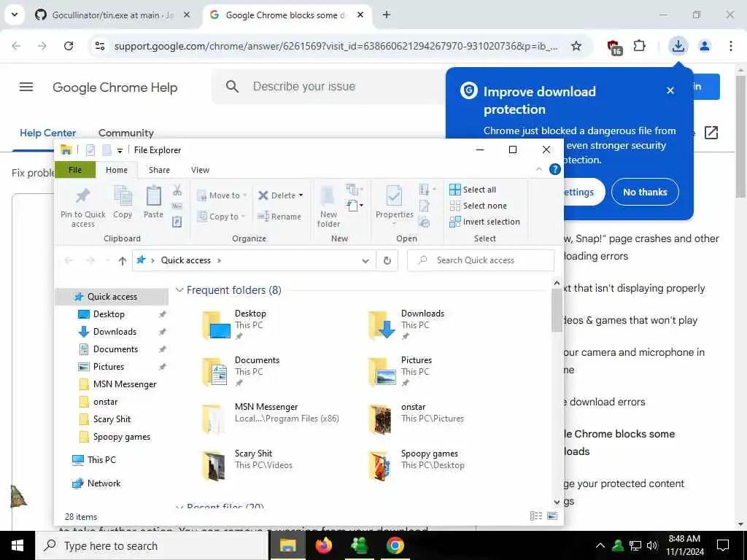Minimize the File Explorer ribbon chevron
Viewport: 747px width, 560px height.
539,169
